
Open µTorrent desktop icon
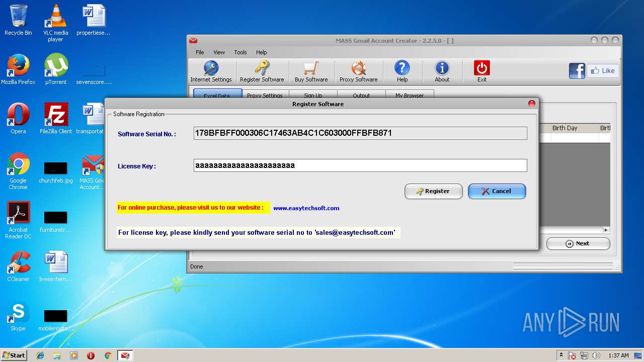56,69
